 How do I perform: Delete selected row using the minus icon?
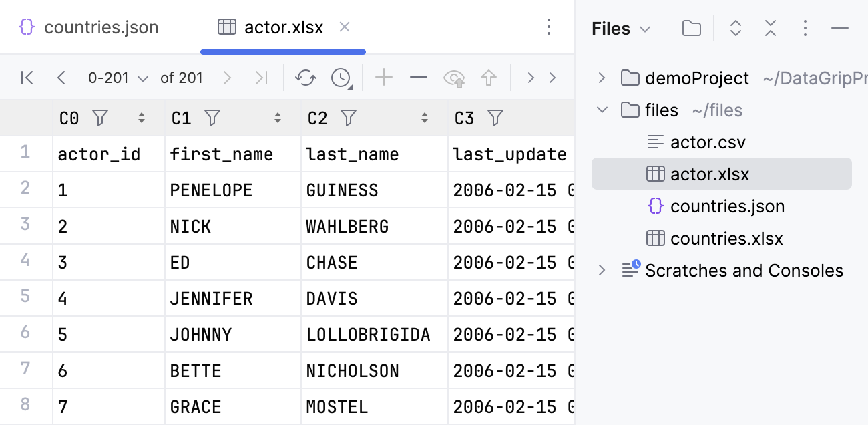tap(418, 77)
